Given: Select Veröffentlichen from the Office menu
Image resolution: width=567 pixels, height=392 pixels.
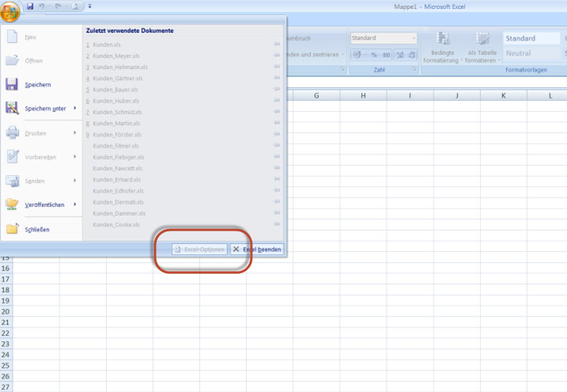Looking at the screenshot, I should 44,204.
